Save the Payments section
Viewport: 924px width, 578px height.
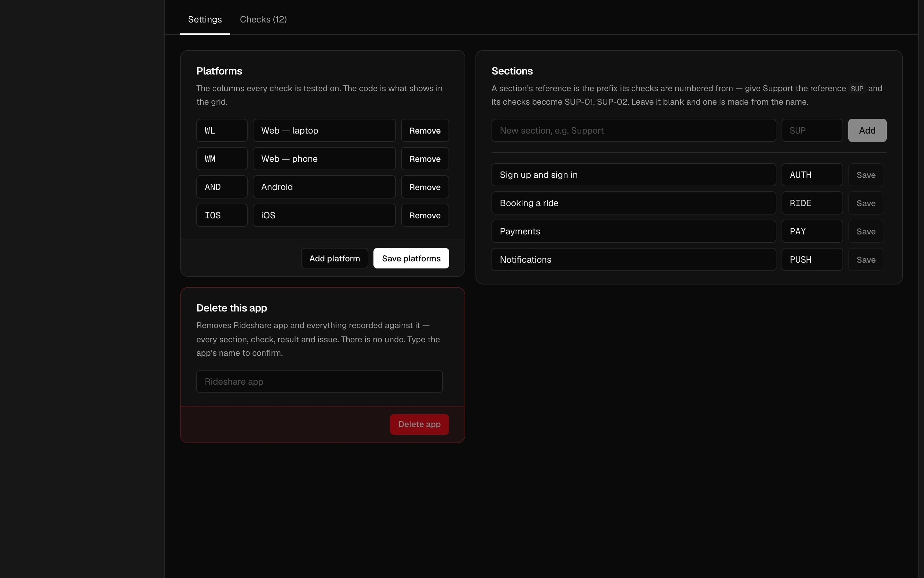pyautogui.click(x=866, y=231)
